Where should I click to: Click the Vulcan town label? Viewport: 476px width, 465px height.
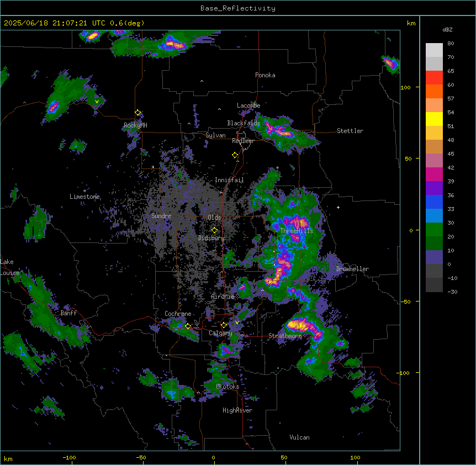299,437
